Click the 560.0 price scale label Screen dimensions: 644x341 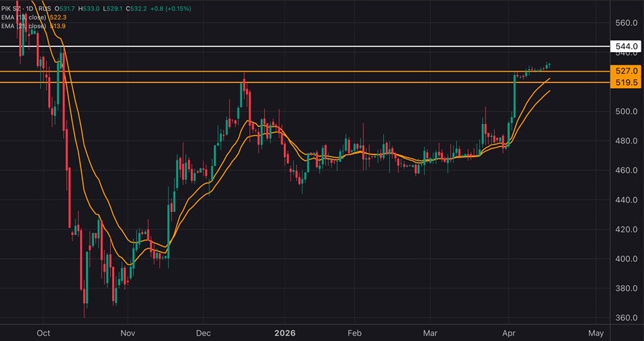(x=627, y=23)
